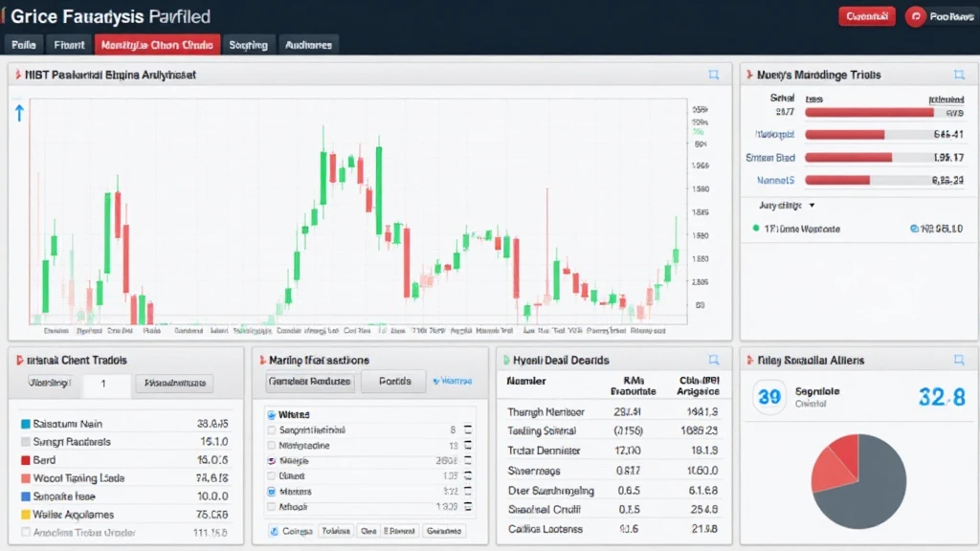
Task: Click the menu icon in the 2608 row
Action: (467, 460)
